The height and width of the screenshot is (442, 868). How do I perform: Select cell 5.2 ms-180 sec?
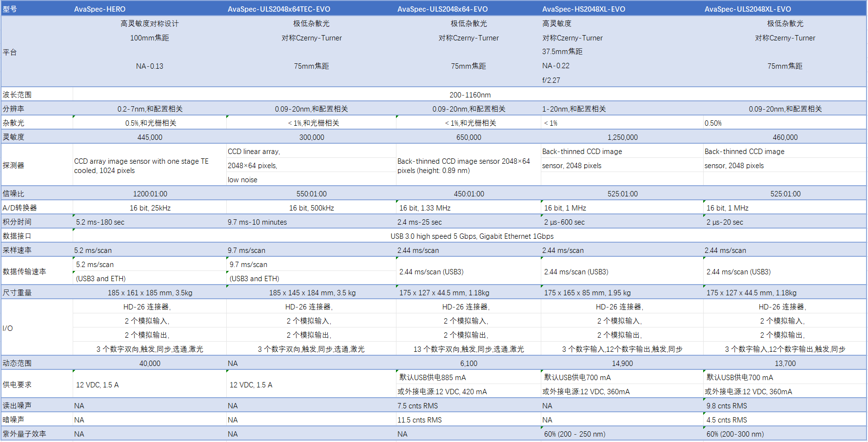pos(150,222)
